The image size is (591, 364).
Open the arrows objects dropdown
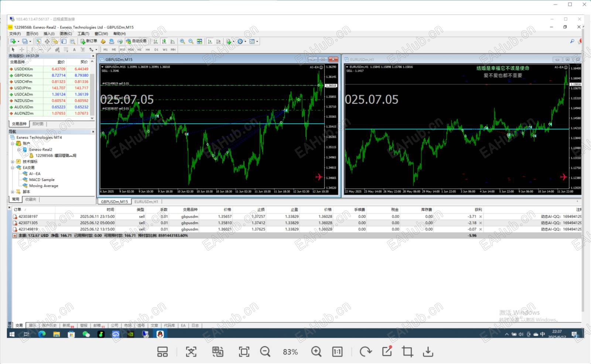coord(96,49)
